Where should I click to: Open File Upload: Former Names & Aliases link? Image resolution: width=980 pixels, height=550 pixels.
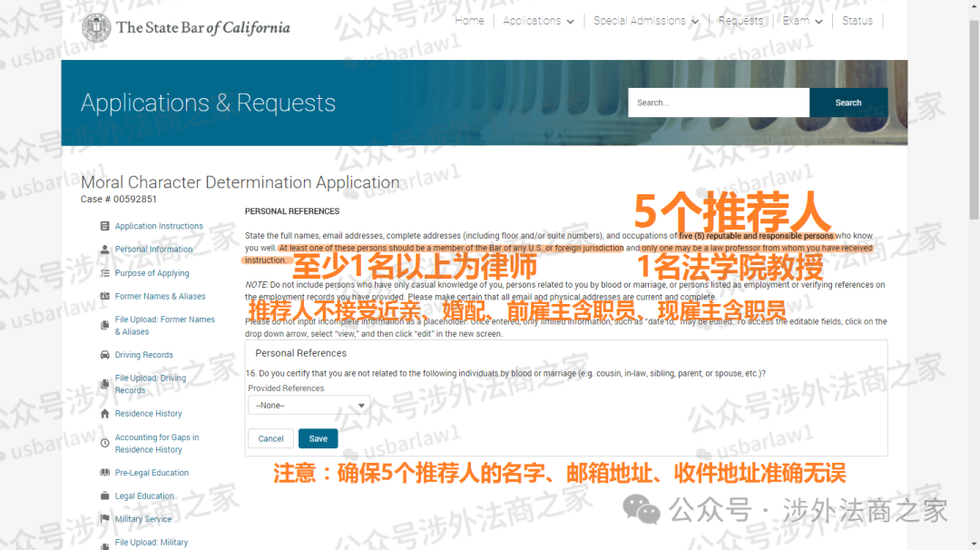(x=165, y=326)
